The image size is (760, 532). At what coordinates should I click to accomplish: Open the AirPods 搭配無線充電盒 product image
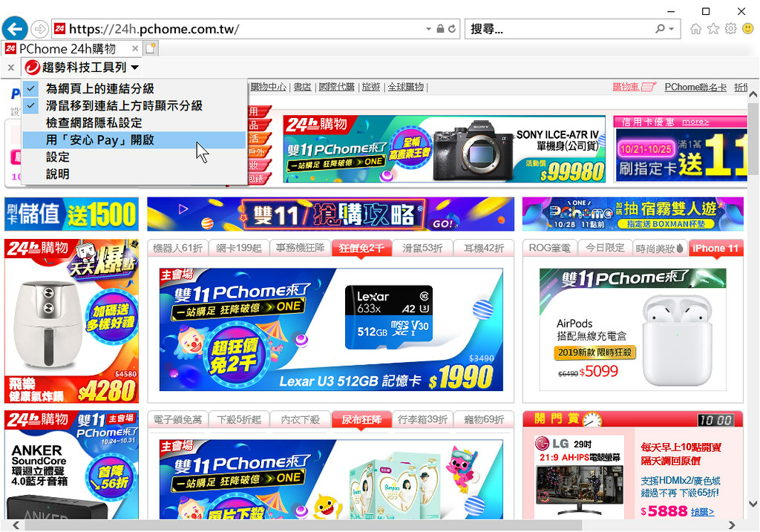click(x=633, y=329)
